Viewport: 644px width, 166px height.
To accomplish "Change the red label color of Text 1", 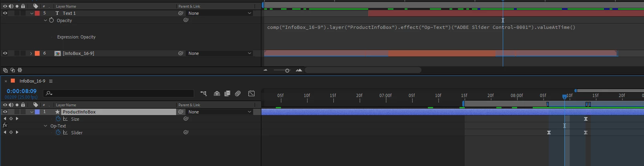I will pyautogui.click(x=37, y=13).
